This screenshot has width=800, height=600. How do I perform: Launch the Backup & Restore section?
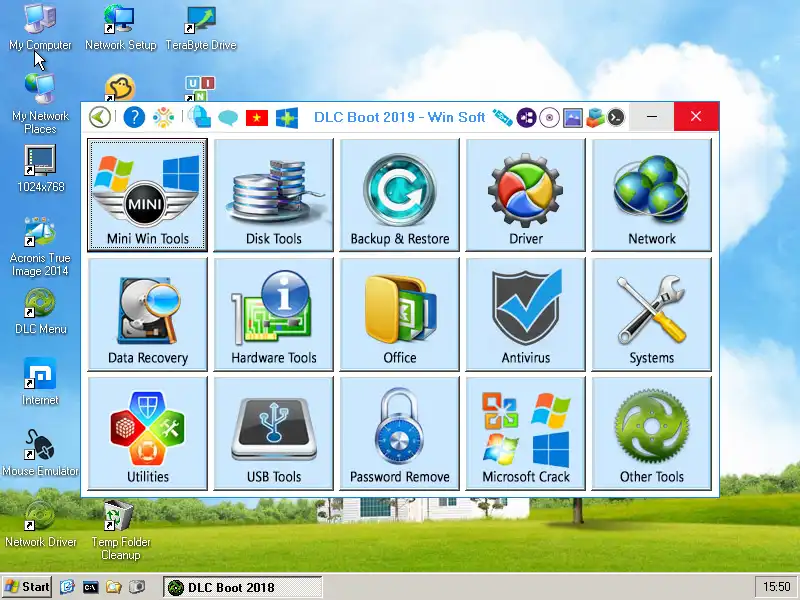tap(399, 194)
